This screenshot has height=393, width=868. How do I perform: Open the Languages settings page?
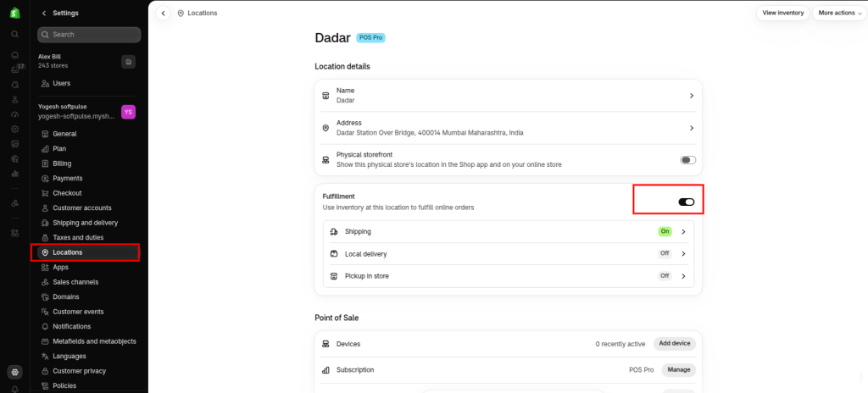88,356
